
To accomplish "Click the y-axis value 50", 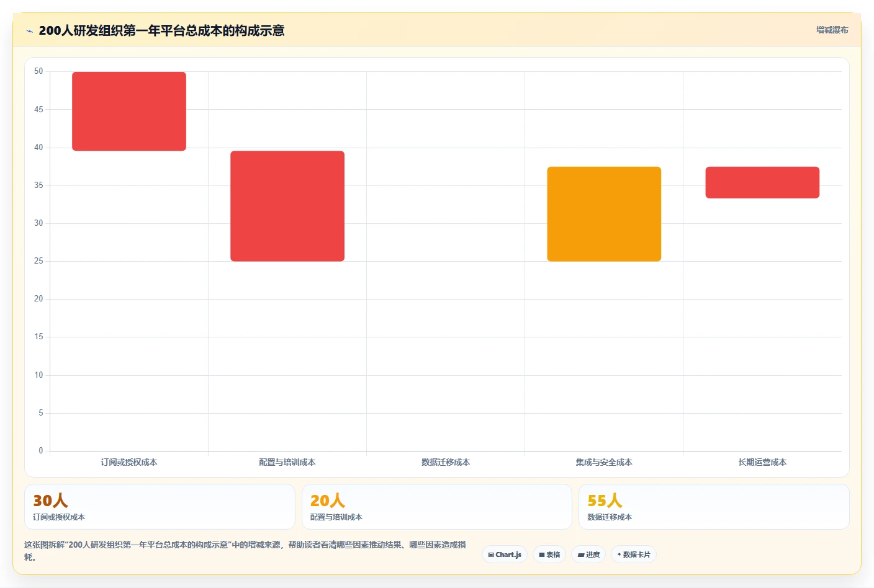I will click(38, 71).
